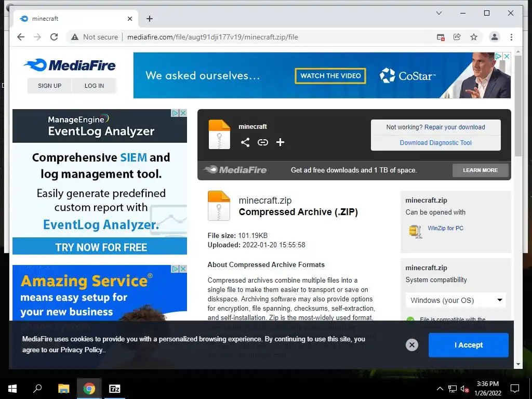Viewport: 532px width, 399px height.
Task: Open Chrome tab search chevron
Action: click(x=438, y=13)
